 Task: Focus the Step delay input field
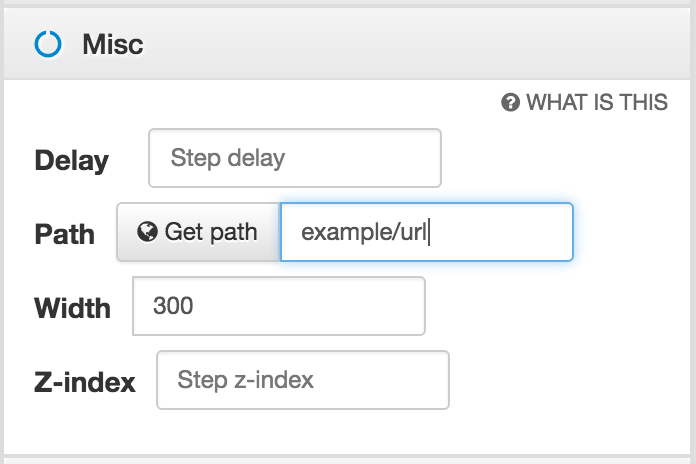point(294,158)
